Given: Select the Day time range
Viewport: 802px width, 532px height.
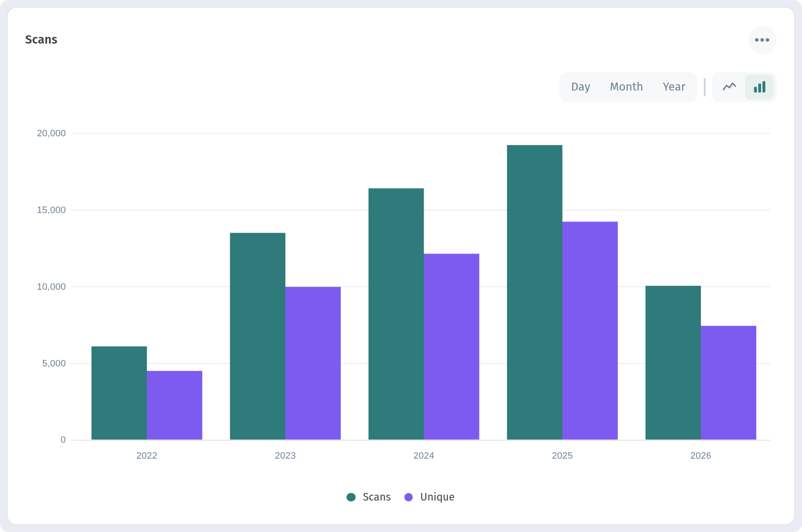Looking at the screenshot, I should pos(581,87).
